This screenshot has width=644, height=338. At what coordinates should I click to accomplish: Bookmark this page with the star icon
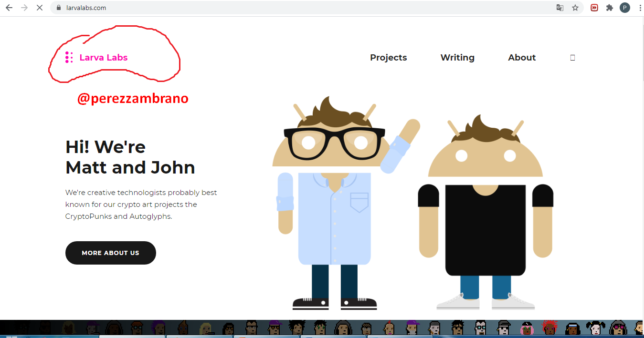(x=575, y=8)
